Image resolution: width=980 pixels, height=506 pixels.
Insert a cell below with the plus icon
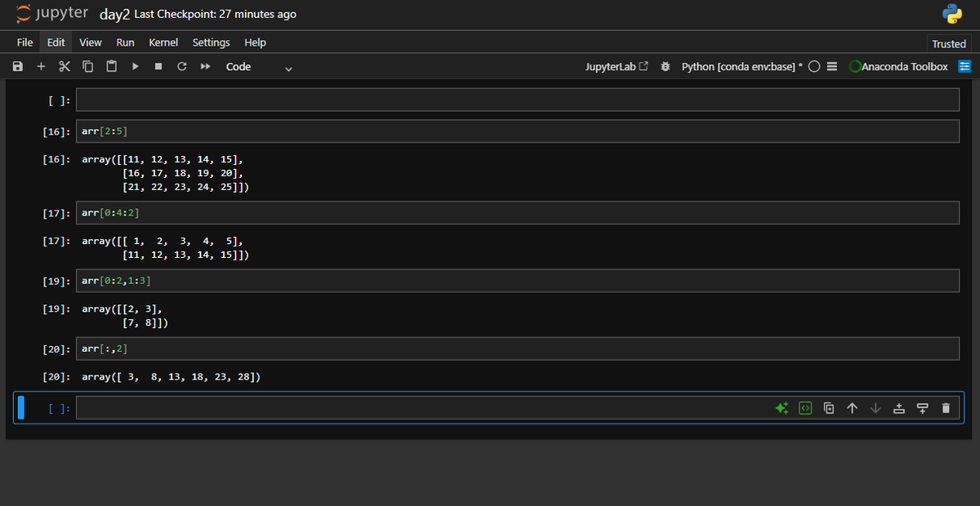(41, 67)
